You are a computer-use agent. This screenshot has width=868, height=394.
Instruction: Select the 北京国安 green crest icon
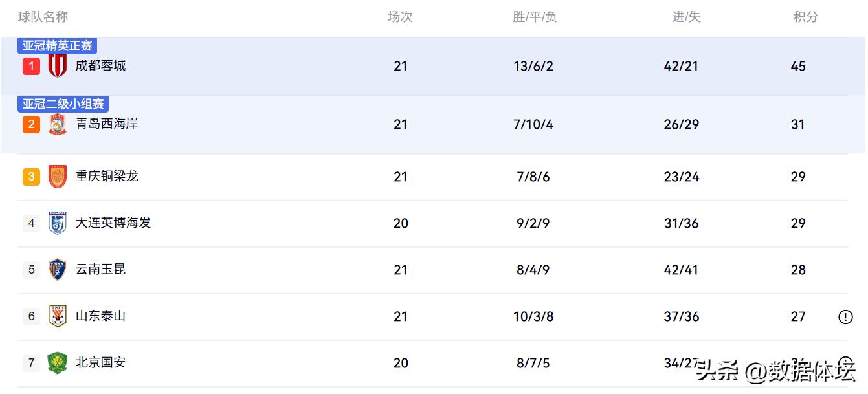point(58,363)
